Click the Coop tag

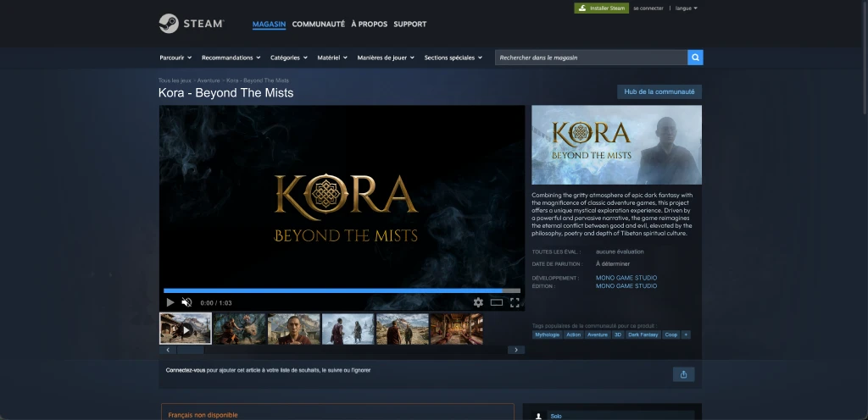(x=671, y=334)
